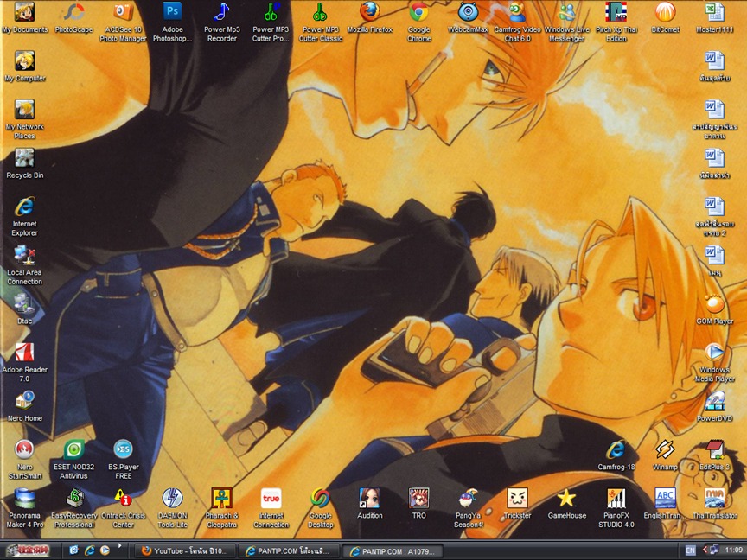Select the EditPlus 3 icon

[714, 455]
